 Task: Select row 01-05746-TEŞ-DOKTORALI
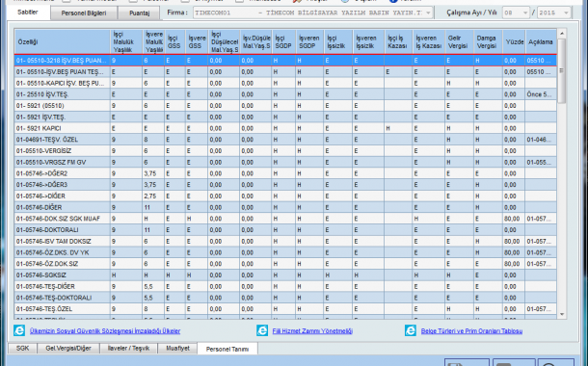pyautogui.click(x=285, y=298)
